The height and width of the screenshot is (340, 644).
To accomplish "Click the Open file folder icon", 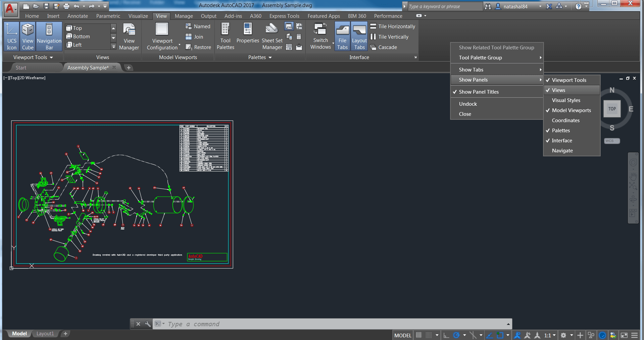I will tap(36, 6).
